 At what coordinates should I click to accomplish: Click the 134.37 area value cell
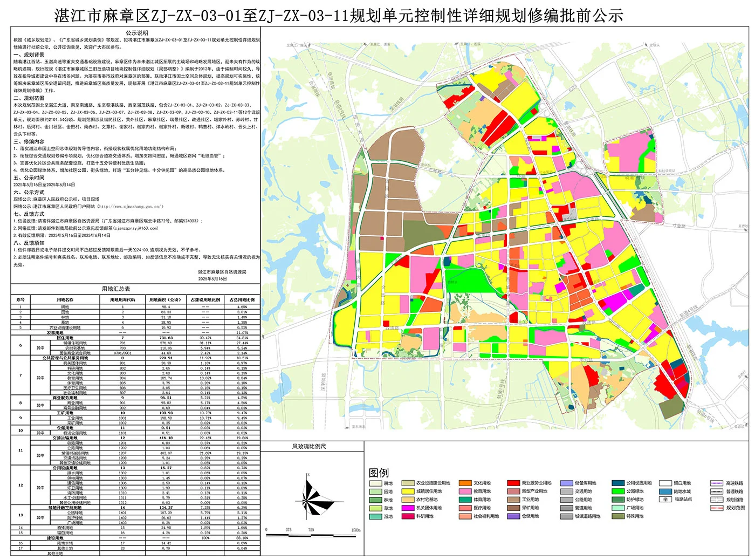click(166, 507)
